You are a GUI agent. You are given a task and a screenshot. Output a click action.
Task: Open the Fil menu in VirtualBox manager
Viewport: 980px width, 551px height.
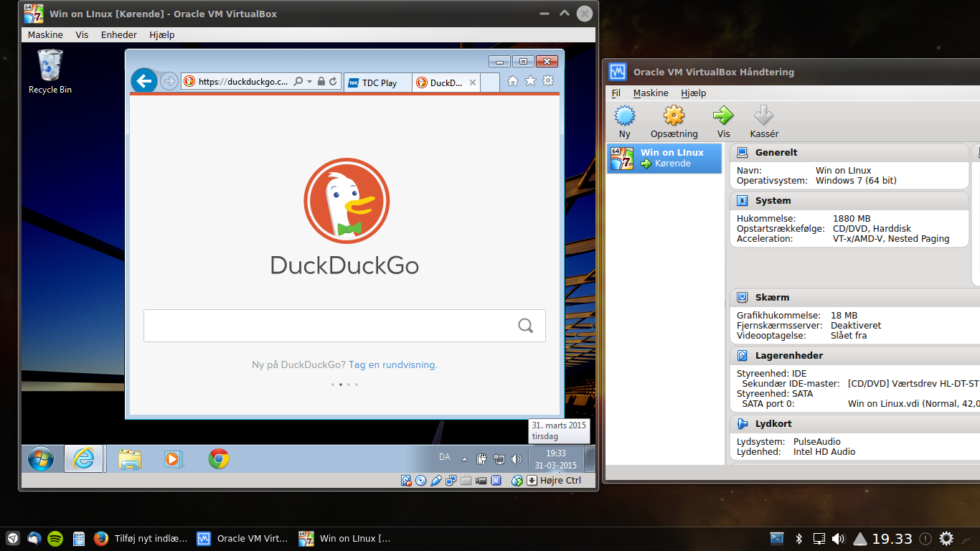point(616,93)
